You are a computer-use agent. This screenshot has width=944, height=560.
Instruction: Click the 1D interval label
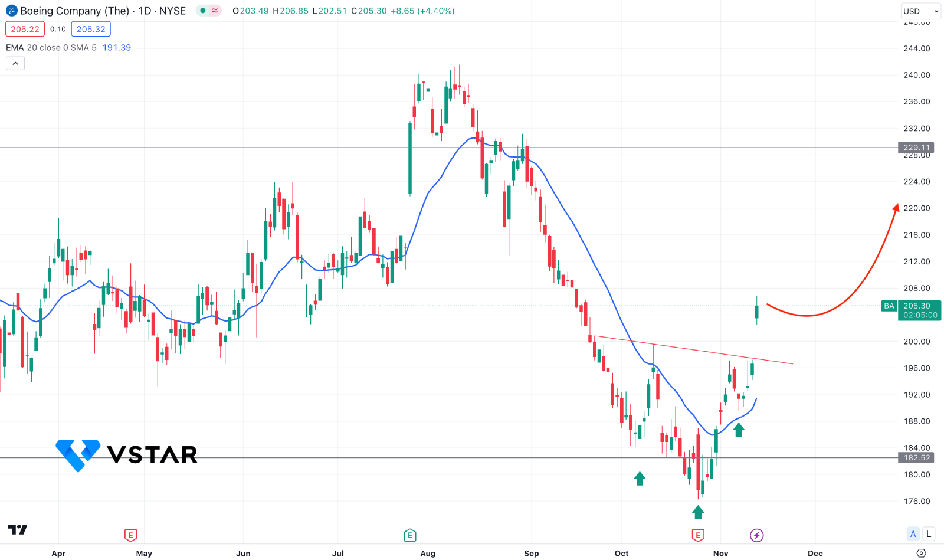pos(145,11)
